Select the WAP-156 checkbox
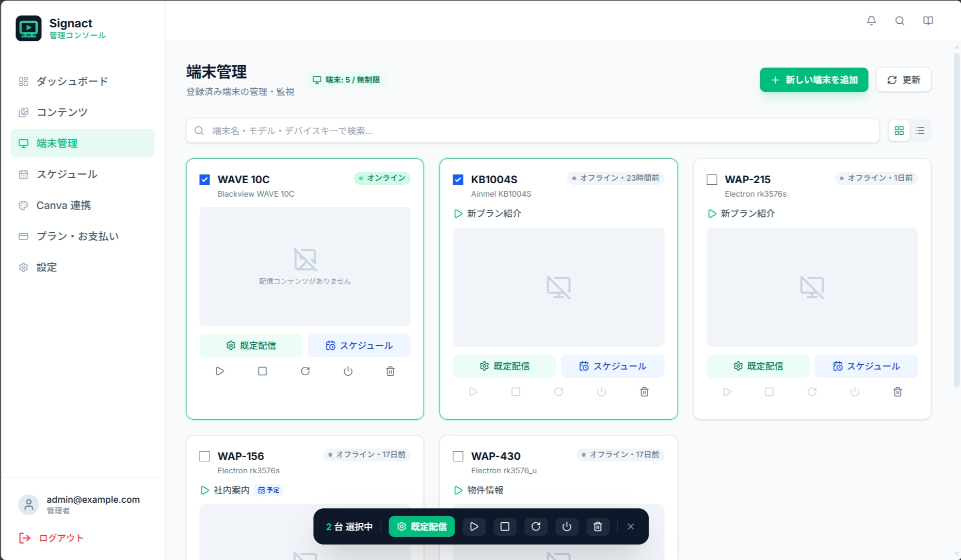Image resolution: width=961 pixels, height=560 pixels. pos(204,456)
